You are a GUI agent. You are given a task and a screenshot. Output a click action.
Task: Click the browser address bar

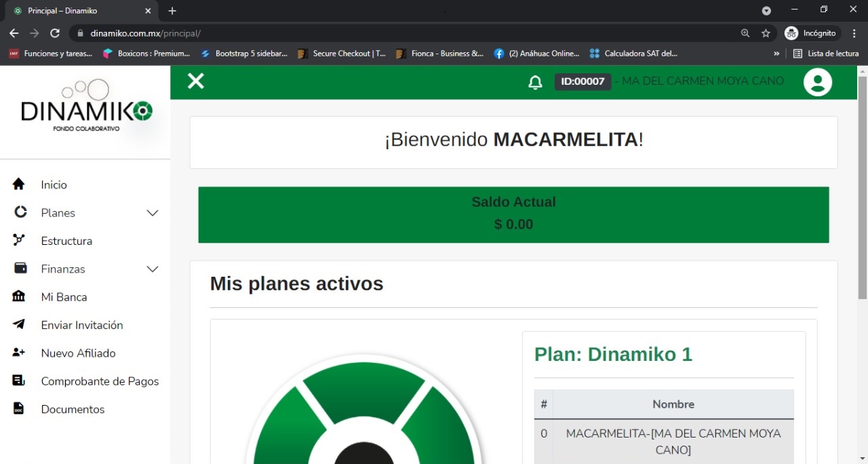[407, 33]
